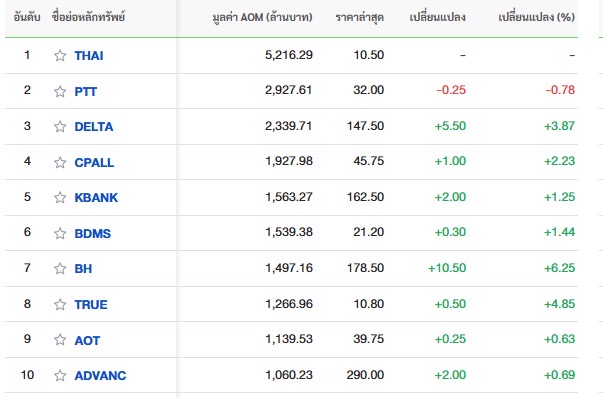This screenshot has height=398, width=603.
Task: Sort by มูลค่า AOM (ล้านบาท) column header
Action: (x=262, y=17)
